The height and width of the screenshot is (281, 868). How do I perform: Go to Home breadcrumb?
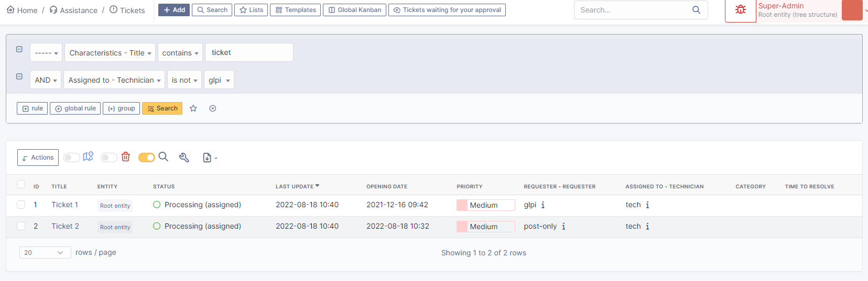coord(22,10)
